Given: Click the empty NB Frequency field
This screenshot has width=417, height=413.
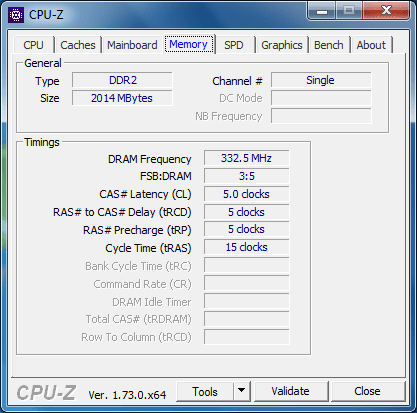Looking at the screenshot, I should tap(321, 116).
